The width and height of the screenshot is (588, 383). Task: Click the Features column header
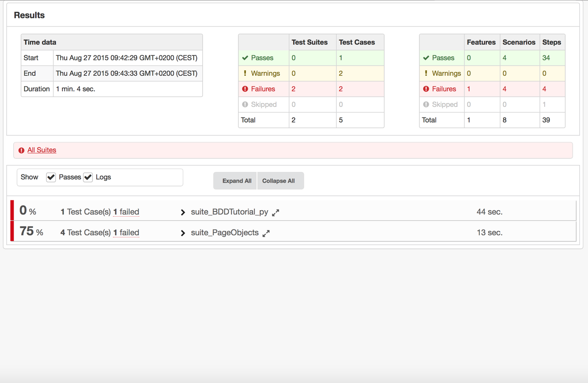481,42
